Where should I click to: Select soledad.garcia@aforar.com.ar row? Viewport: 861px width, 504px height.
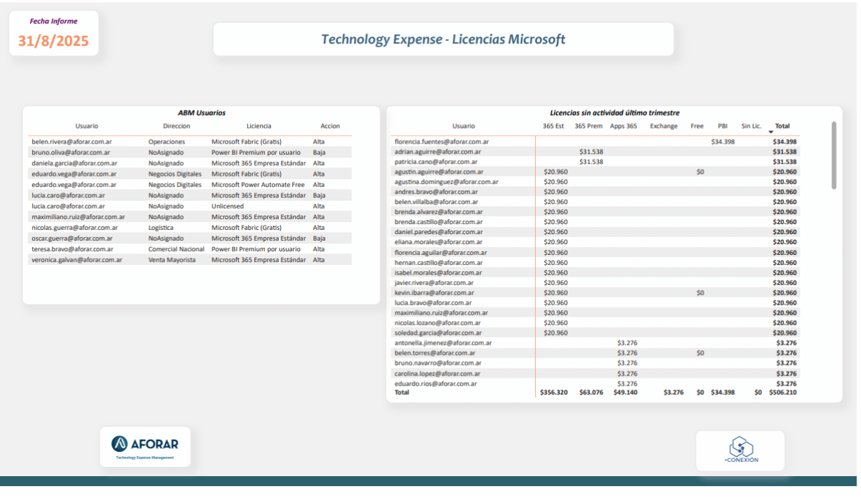coord(596,332)
